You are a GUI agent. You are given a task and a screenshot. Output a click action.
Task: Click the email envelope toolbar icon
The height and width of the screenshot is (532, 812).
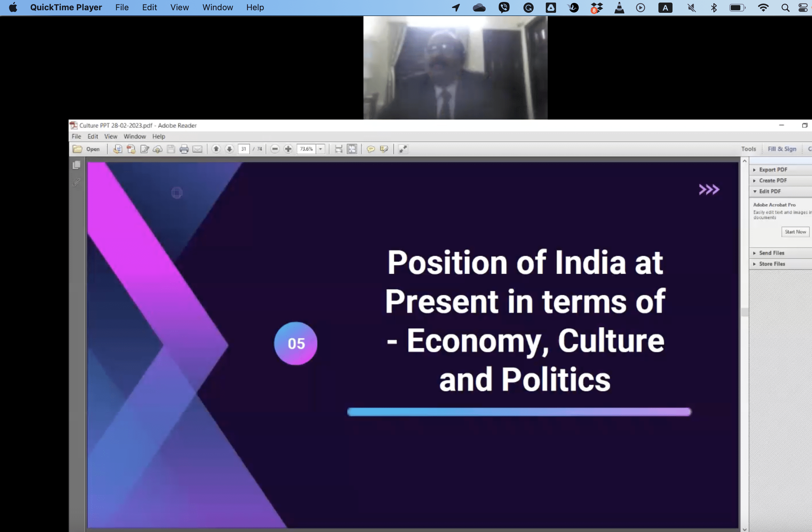point(197,149)
